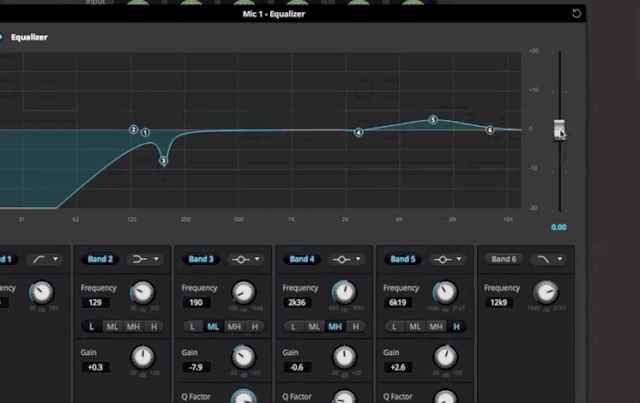Click Band 2 frequency field showing 129
Viewport: 640px width, 403px height.
coord(96,303)
